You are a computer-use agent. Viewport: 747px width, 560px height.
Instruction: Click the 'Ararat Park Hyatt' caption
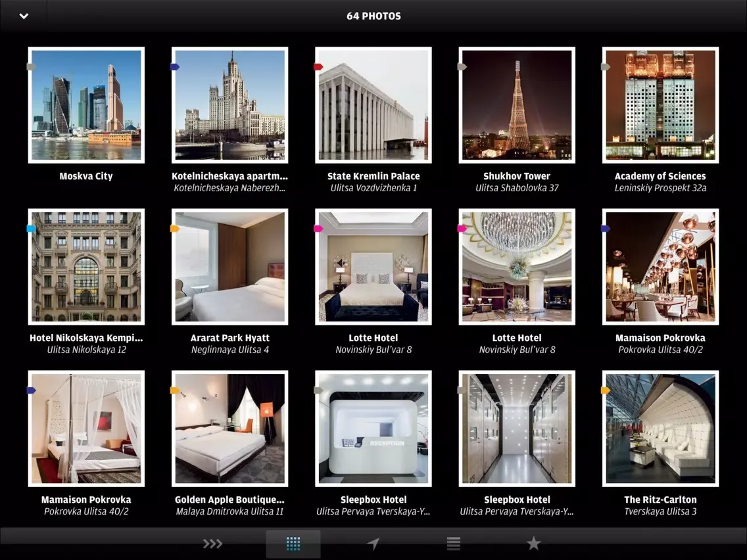[x=229, y=338]
